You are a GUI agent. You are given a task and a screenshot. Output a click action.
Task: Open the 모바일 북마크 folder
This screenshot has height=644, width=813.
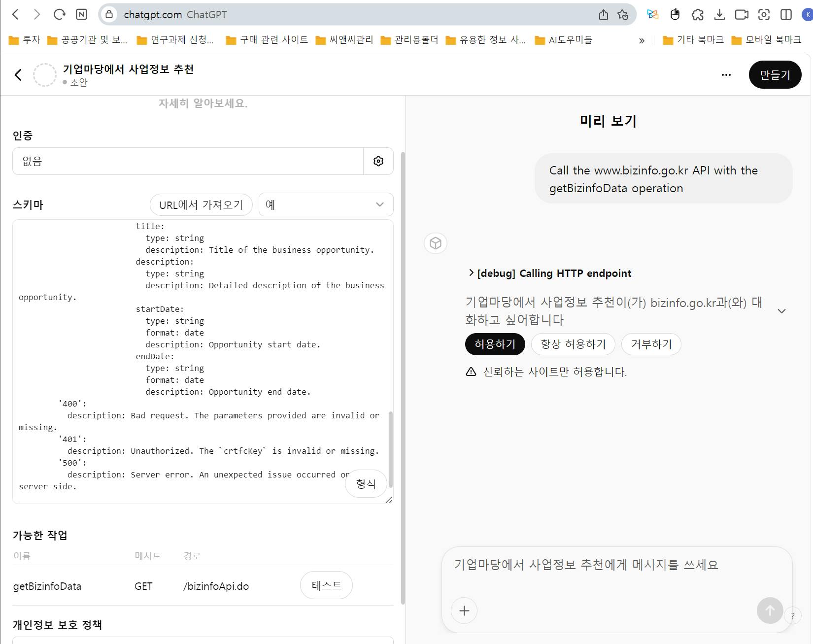[766, 40]
